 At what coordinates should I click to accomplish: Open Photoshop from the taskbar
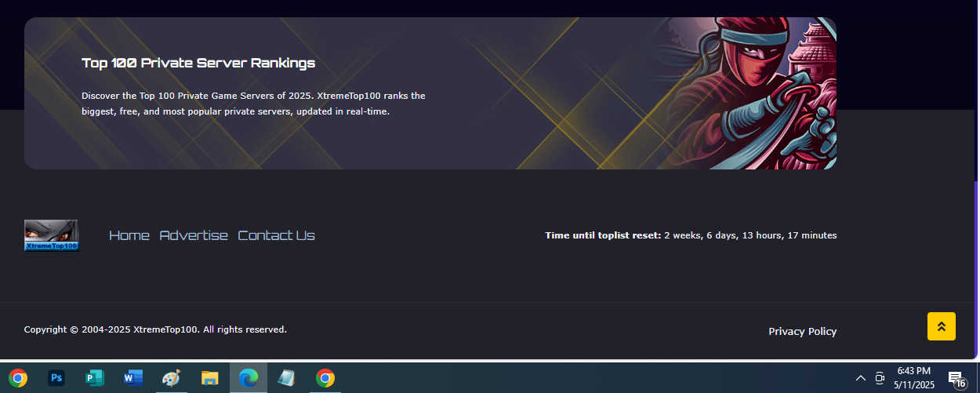coord(56,378)
